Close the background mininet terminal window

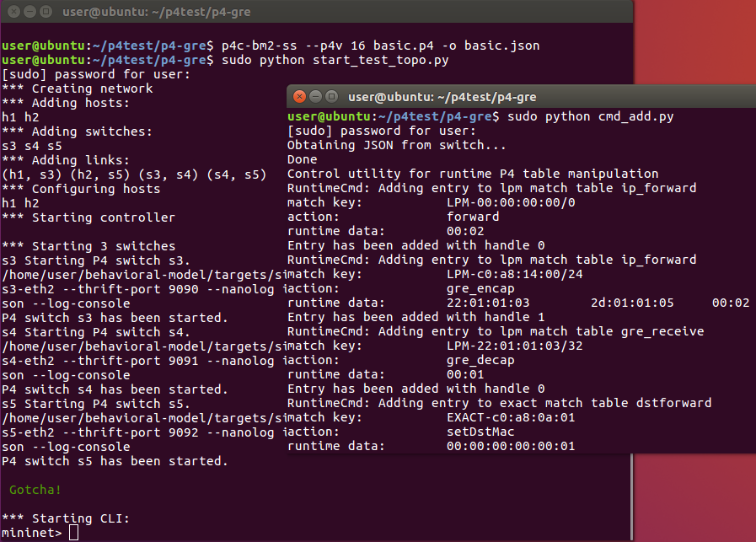(14, 12)
